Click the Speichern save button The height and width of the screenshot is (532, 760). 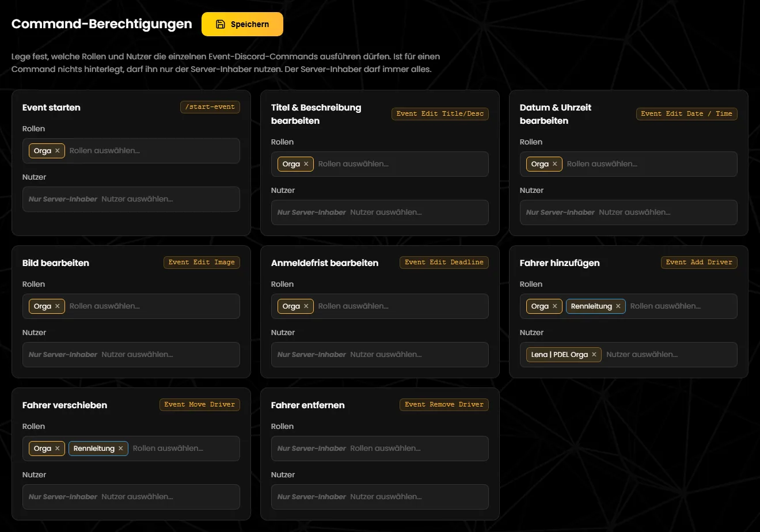(242, 24)
